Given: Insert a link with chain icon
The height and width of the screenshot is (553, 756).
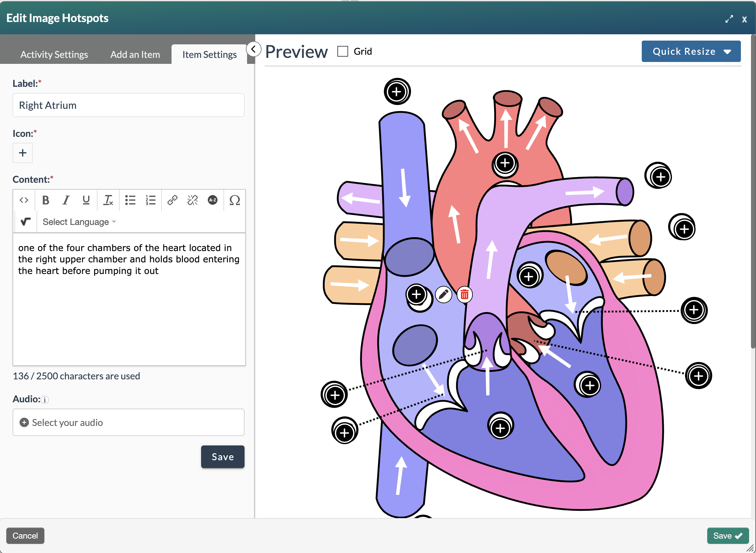Looking at the screenshot, I should pos(172,200).
